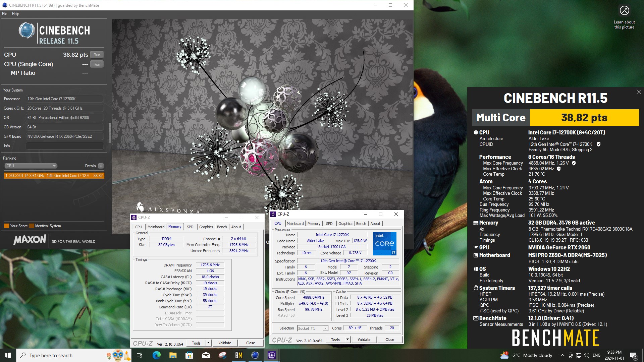The image size is (644, 362).
Task: Open About tab in right CPU-Z window
Action: (375, 224)
